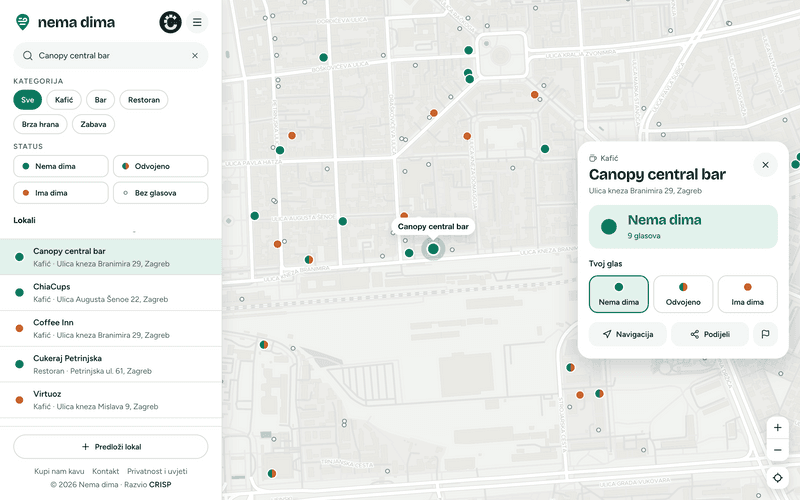Close the Canopy central bar detail card
Viewport: 800px width, 500px height.
click(765, 165)
